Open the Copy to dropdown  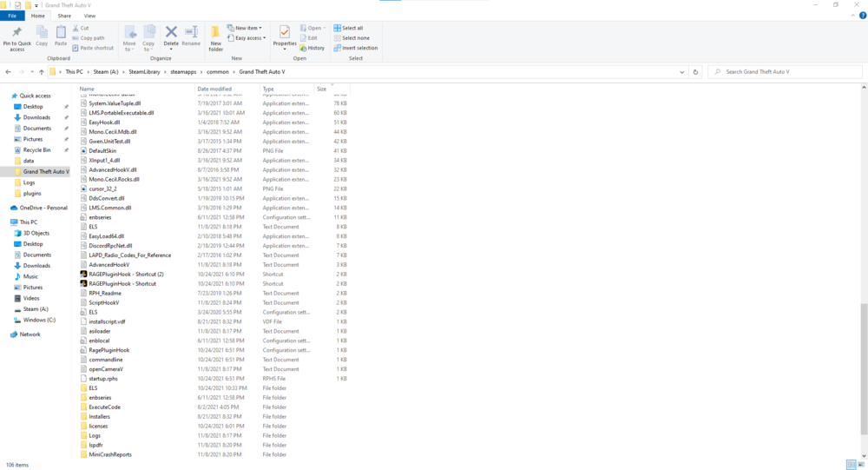(x=148, y=39)
